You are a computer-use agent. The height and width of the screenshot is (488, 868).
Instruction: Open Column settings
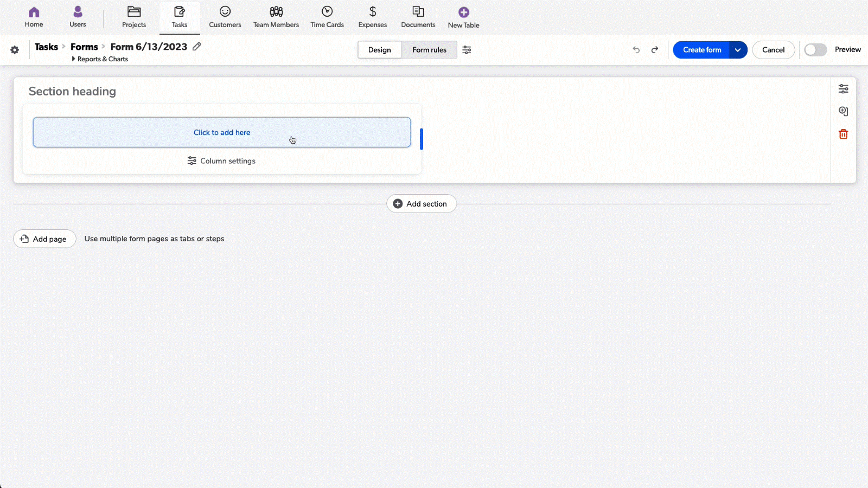point(221,161)
